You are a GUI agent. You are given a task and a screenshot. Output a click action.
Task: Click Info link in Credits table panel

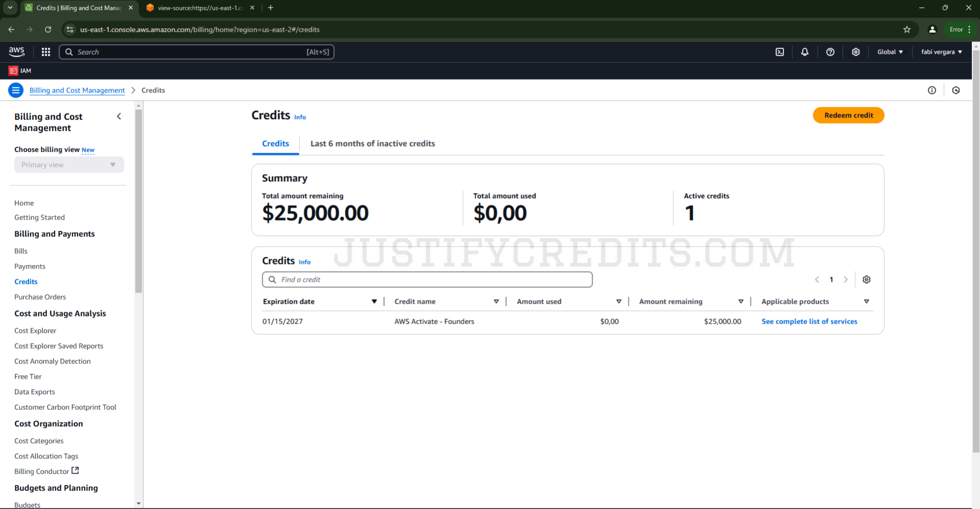click(305, 262)
